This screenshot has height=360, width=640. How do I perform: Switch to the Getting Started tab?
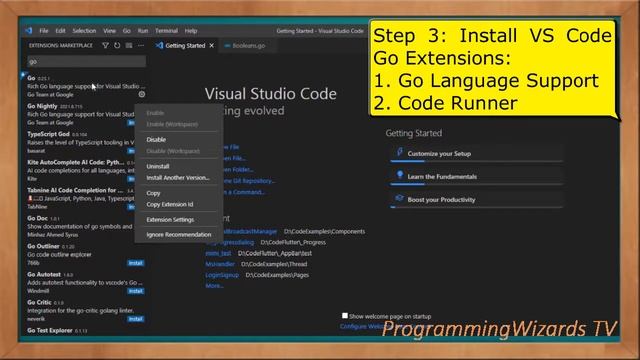click(x=185, y=46)
